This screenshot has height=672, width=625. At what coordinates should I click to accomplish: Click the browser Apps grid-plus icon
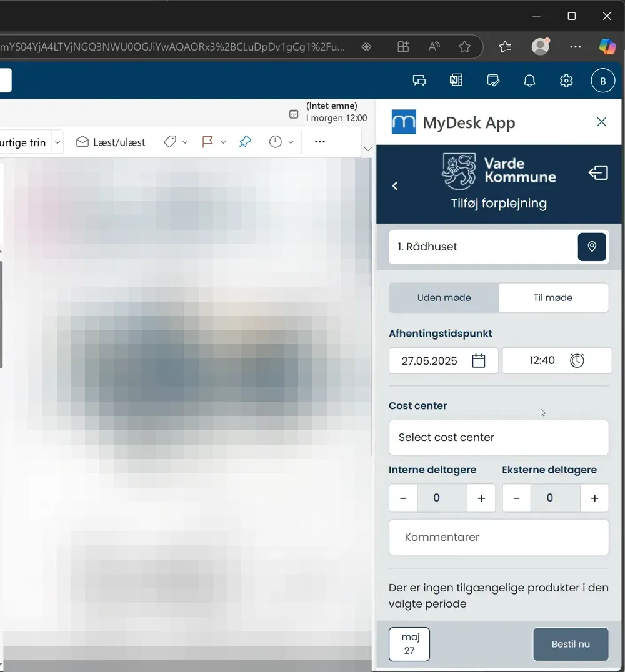pos(403,47)
